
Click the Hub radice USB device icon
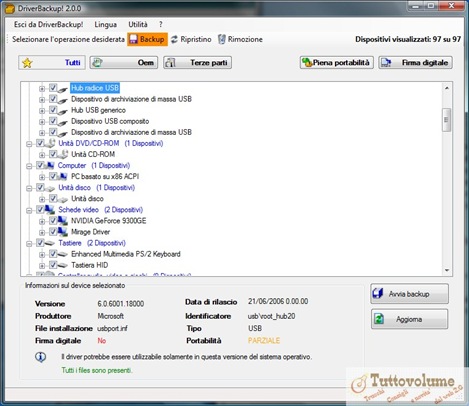pyautogui.click(x=63, y=89)
